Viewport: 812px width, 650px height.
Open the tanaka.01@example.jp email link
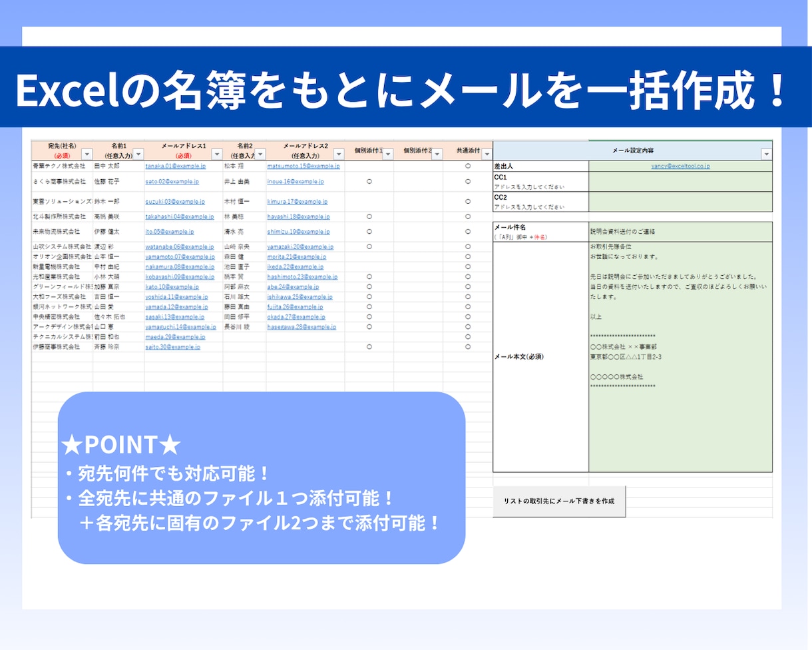[x=176, y=166]
